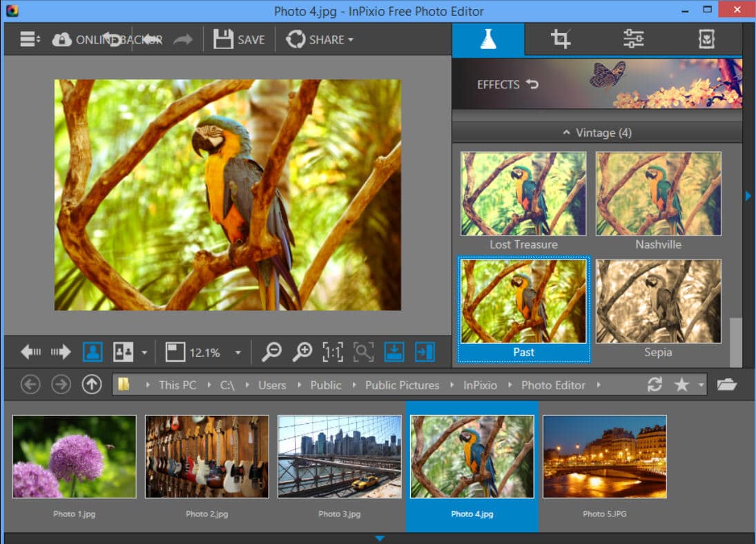Switch to the Crop tool tab

[x=560, y=39]
